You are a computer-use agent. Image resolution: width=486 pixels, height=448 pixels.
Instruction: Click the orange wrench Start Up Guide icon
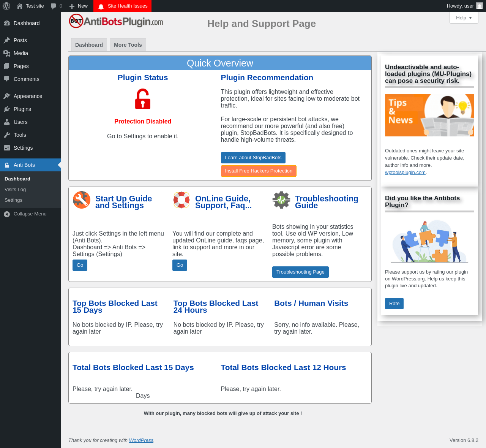[x=82, y=200]
